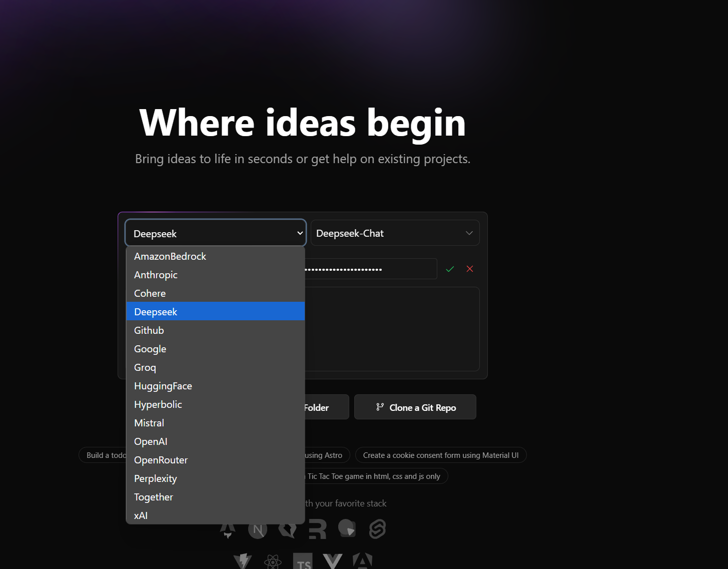This screenshot has height=569, width=728.
Task: Click the Clone a Git Repo button
Action: coord(415,407)
